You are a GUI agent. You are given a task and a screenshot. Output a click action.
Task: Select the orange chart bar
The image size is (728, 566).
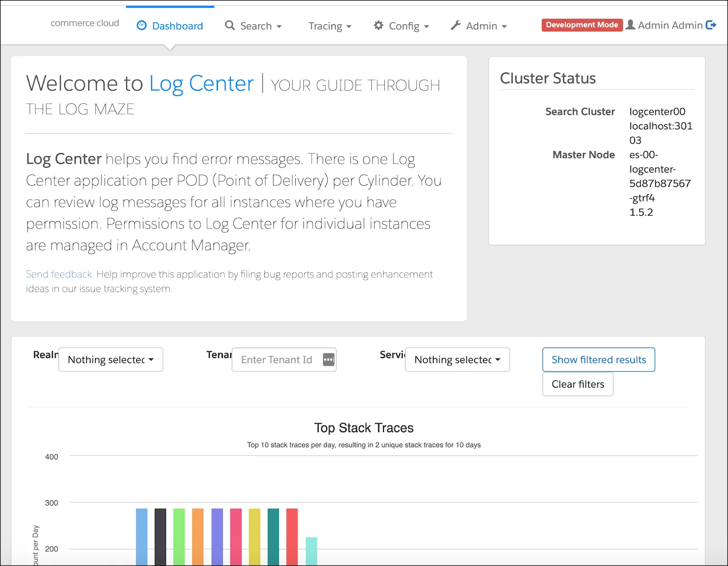[198, 537]
